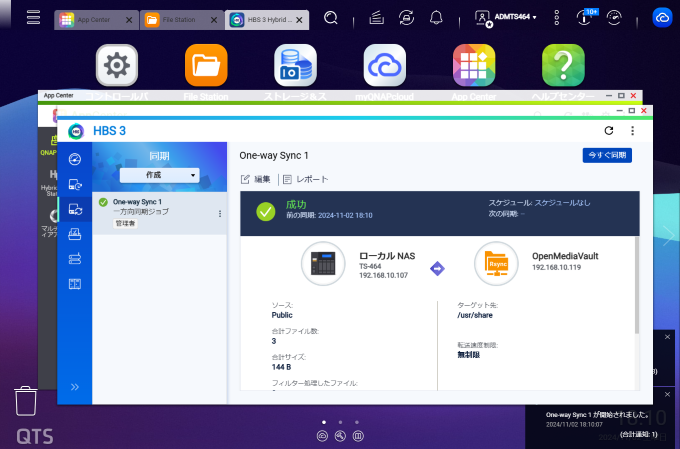
Task: Open HBS 3 window more options dots
Action: tap(632, 131)
